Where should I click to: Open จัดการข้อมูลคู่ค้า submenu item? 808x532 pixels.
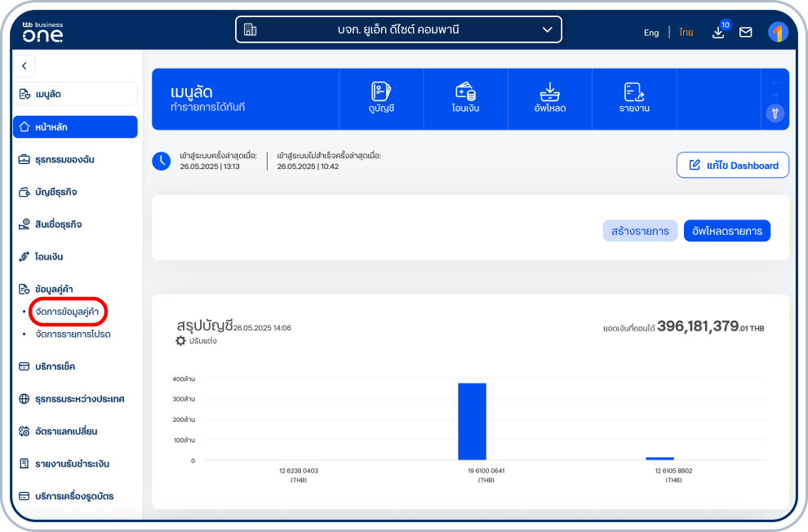point(67,312)
